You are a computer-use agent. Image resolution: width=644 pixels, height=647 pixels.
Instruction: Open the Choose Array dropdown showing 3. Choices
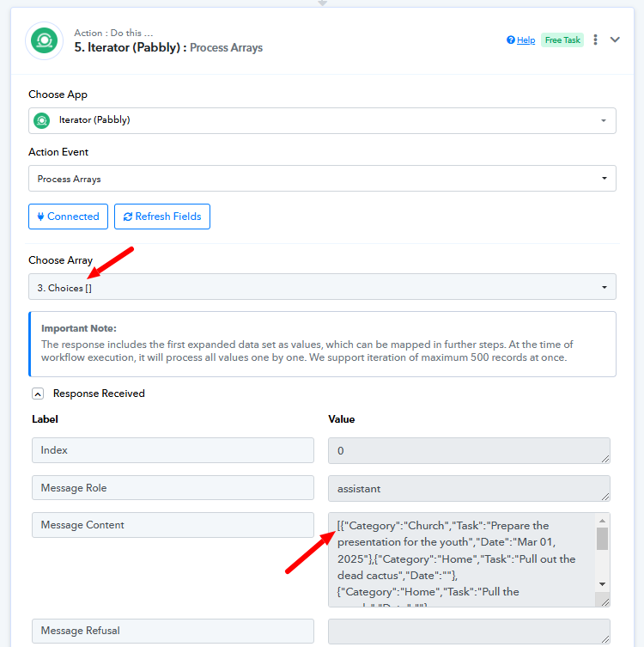322,287
